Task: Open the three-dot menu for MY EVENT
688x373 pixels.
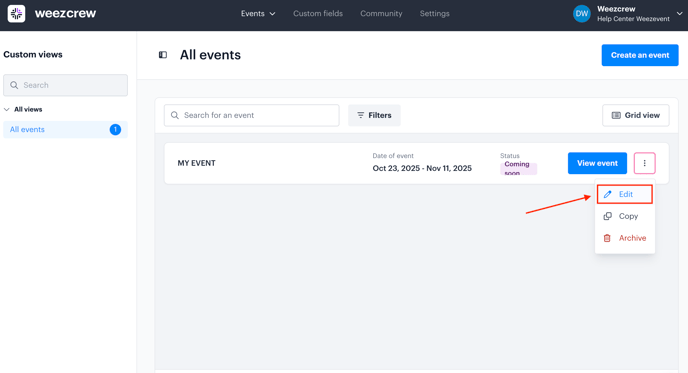Action: 645,163
